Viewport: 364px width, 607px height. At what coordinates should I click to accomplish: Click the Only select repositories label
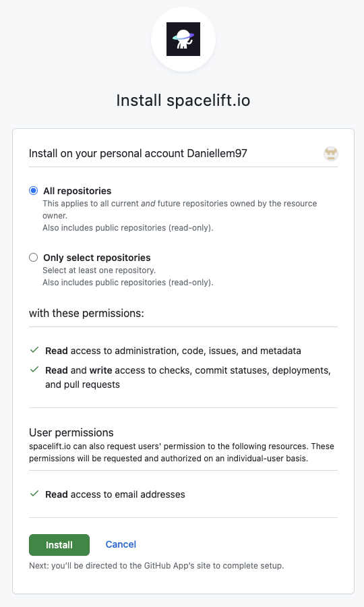pos(96,258)
